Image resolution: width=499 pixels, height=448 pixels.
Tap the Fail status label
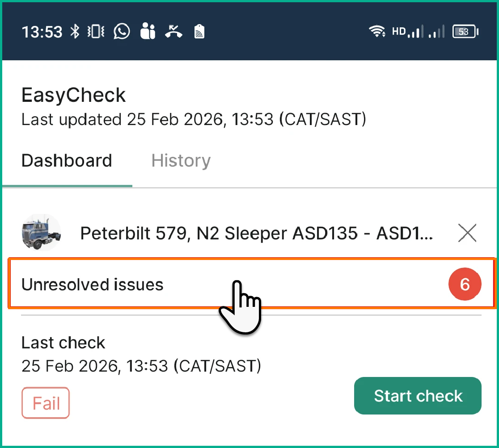tap(46, 403)
